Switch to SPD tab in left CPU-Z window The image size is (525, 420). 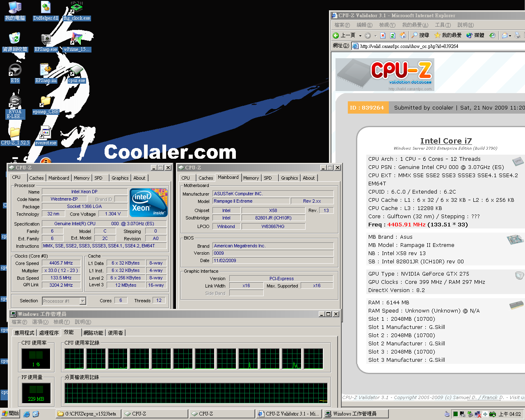point(98,178)
